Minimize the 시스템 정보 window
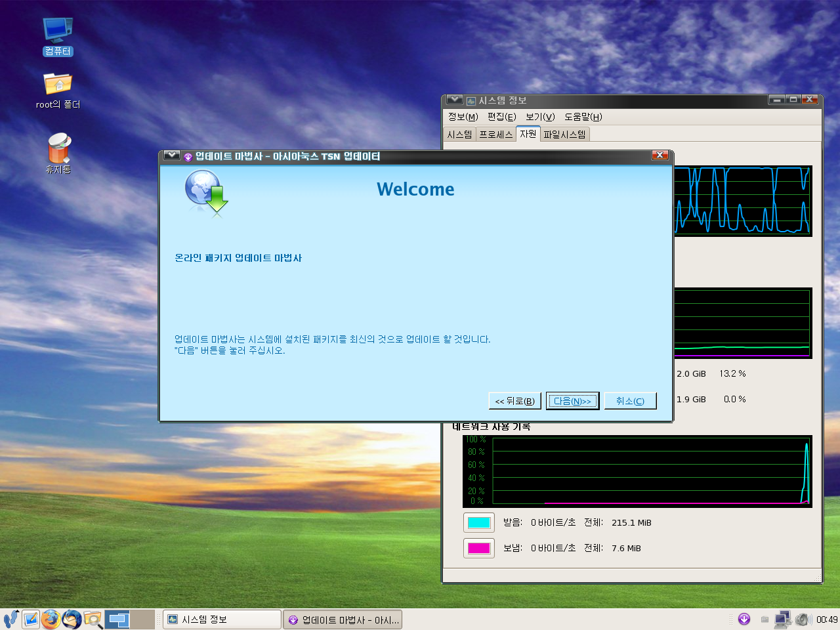The width and height of the screenshot is (840, 630). pos(776,100)
